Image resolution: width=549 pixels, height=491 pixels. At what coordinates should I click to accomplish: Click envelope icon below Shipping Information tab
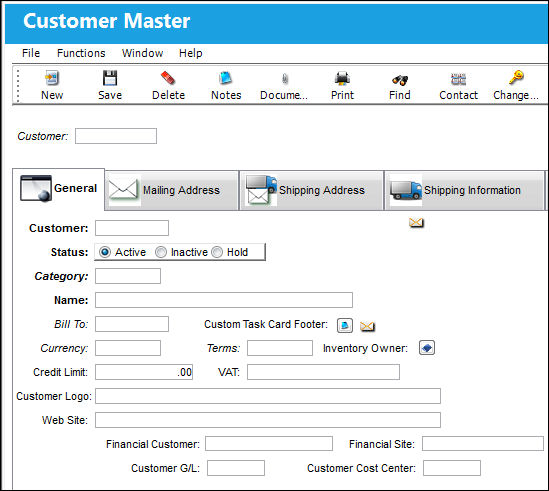tap(416, 222)
